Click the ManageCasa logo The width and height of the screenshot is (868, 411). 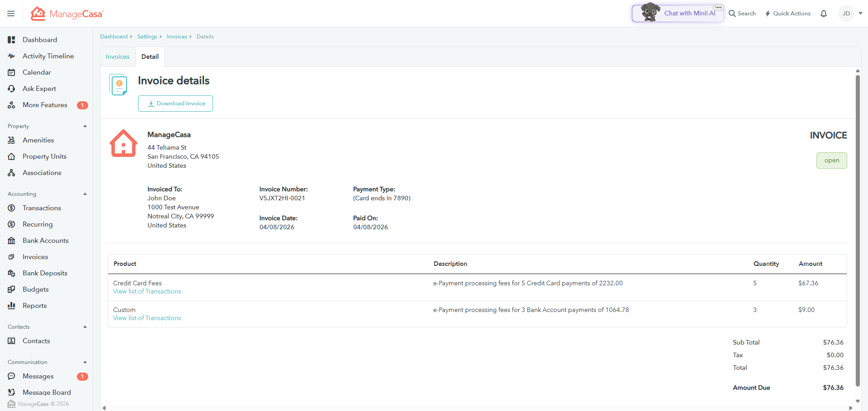67,14
